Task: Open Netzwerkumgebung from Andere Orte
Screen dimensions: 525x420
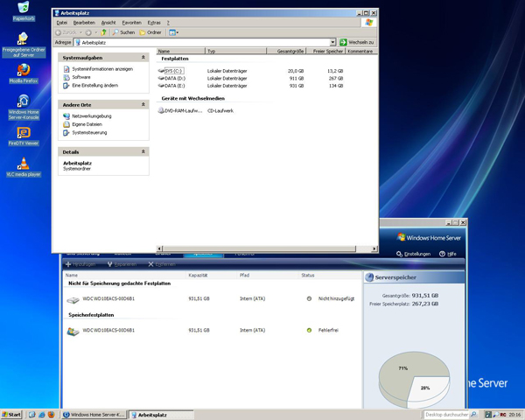Action: [87, 116]
